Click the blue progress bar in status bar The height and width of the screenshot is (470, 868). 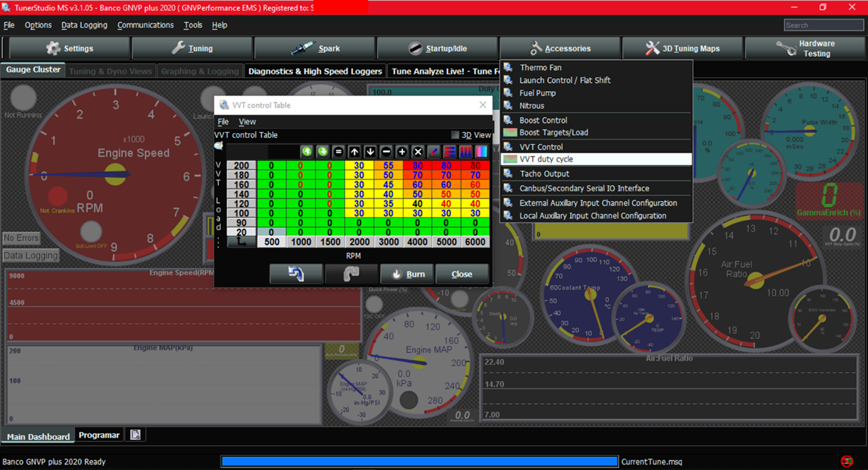coord(419,462)
